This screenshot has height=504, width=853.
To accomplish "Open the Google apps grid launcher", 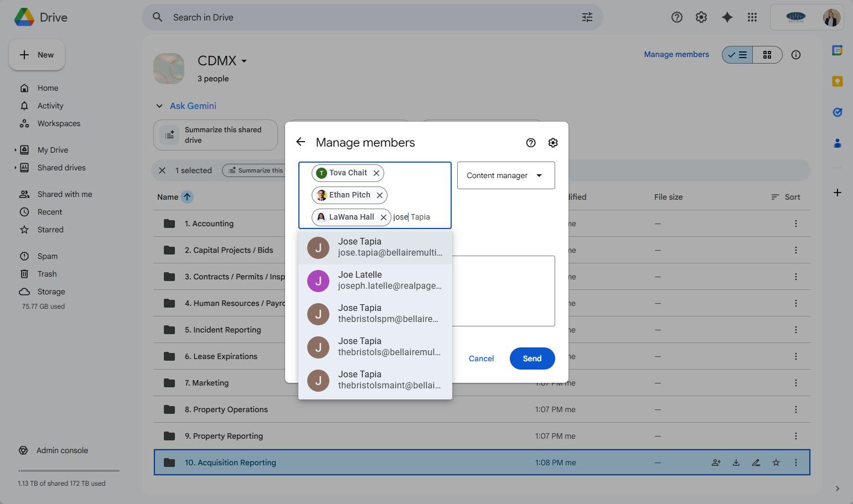I will (x=752, y=17).
